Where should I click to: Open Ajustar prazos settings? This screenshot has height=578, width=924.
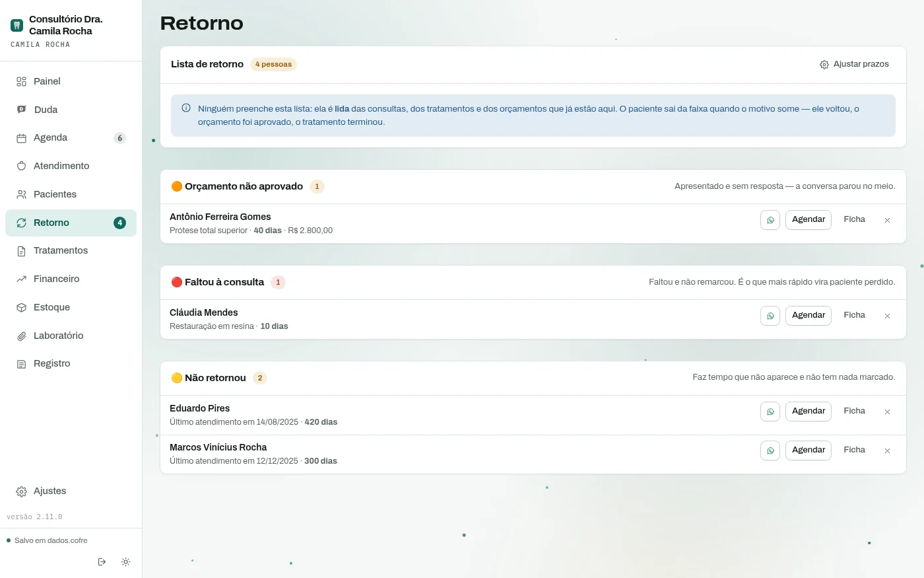coord(854,64)
